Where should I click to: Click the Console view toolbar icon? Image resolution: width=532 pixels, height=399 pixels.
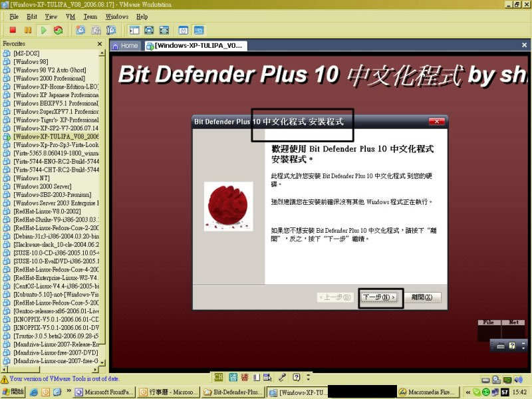point(199,30)
